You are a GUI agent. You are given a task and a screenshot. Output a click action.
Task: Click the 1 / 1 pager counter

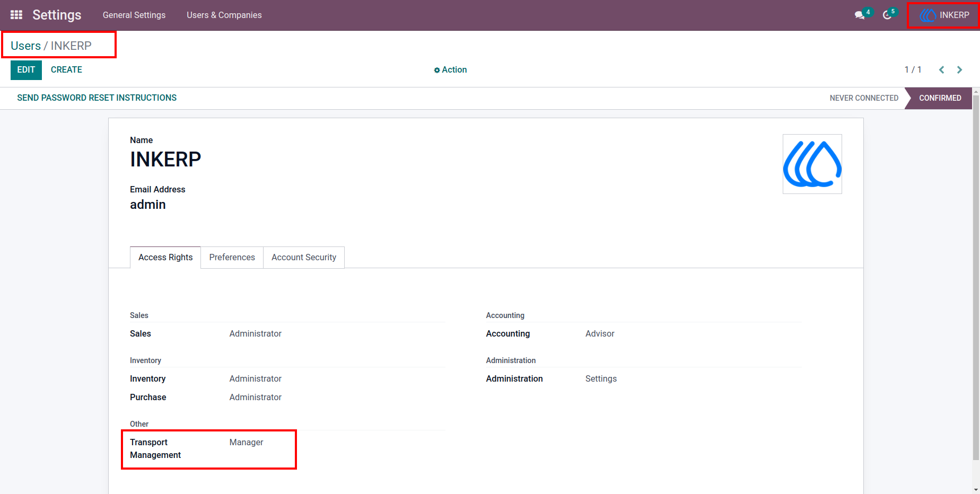point(913,70)
